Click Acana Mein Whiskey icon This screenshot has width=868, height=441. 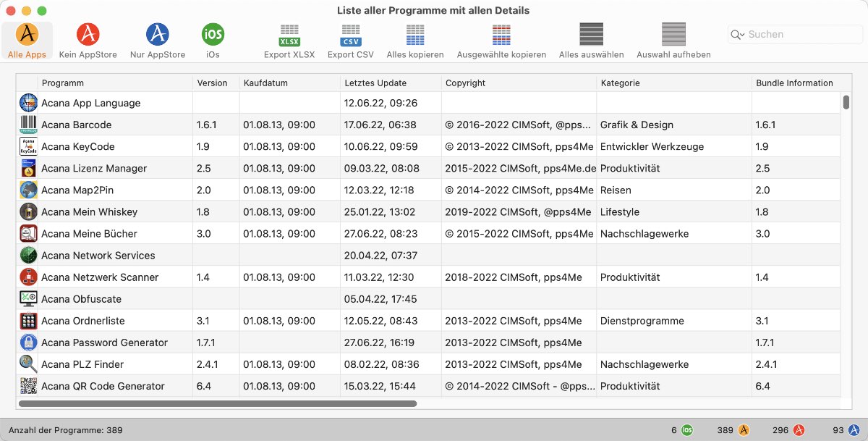(x=28, y=211)
